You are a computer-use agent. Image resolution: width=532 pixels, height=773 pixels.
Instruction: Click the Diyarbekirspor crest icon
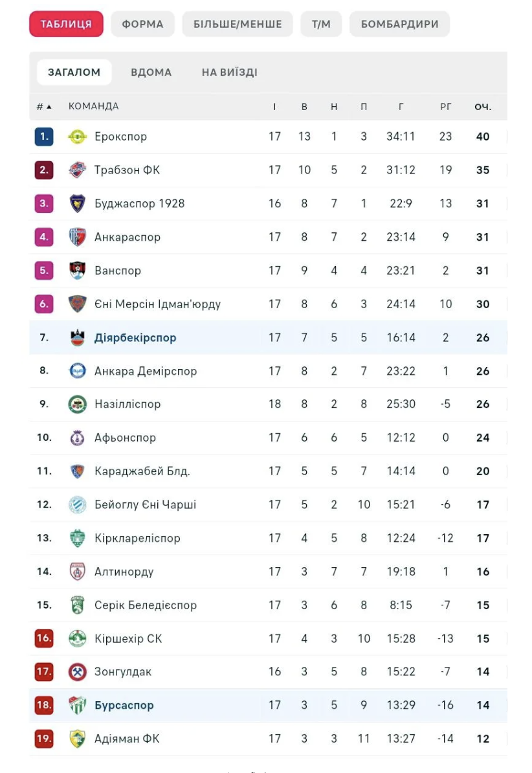click(78, 337)
